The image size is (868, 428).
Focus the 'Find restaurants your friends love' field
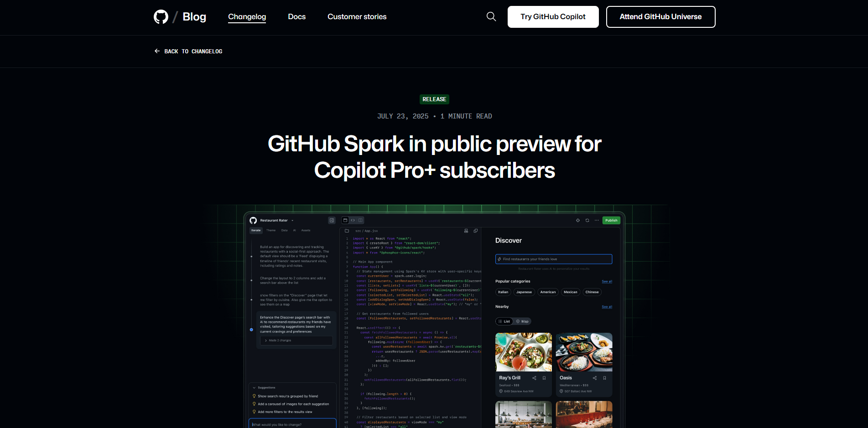tap(554, 259)
